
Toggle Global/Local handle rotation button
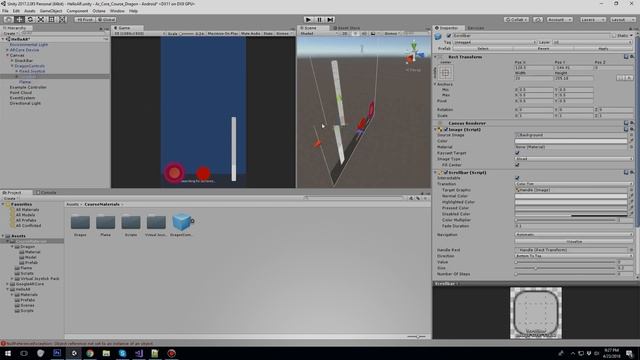point(106,19)
